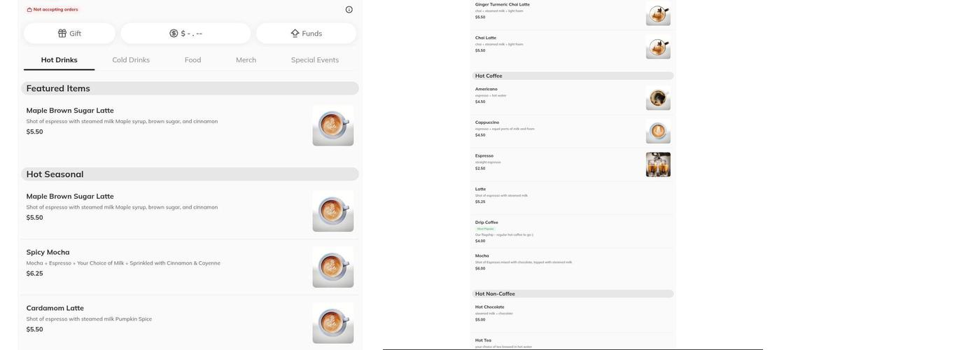
Task: Open Maple Brown Sugar Latte under Featured Items
Action: coord(70,111)
